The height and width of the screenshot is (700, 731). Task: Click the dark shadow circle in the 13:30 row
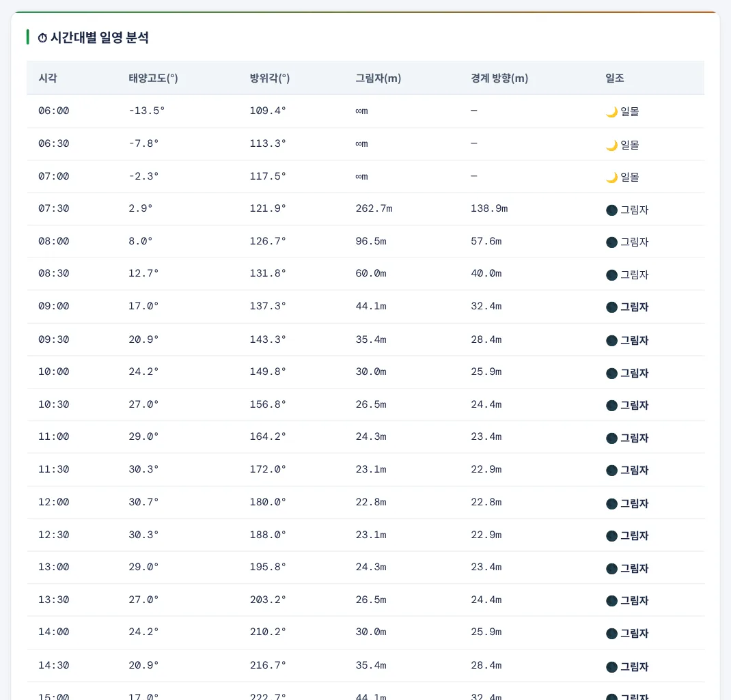coord(611,600)
